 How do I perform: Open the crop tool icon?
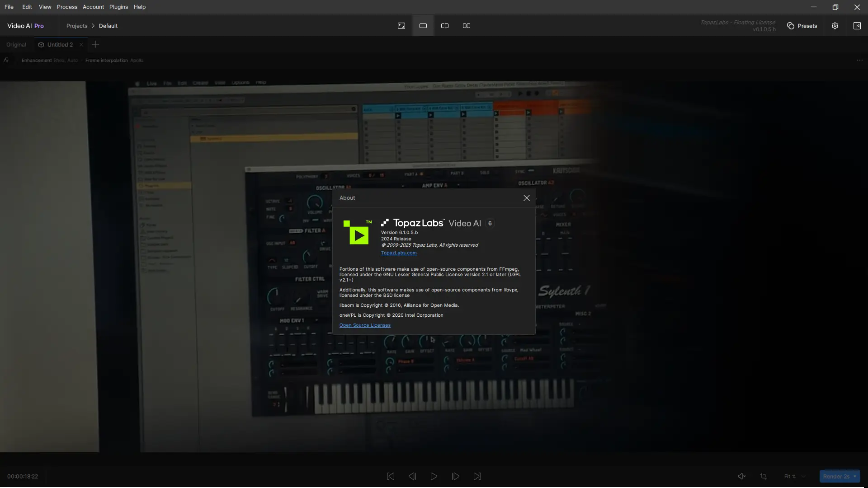[x=764, y=476]
